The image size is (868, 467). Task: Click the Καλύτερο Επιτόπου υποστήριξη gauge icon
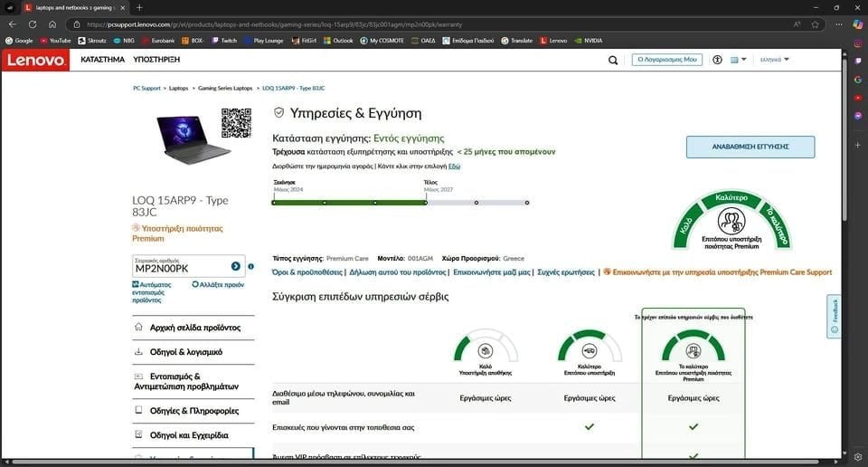[589, 350]
